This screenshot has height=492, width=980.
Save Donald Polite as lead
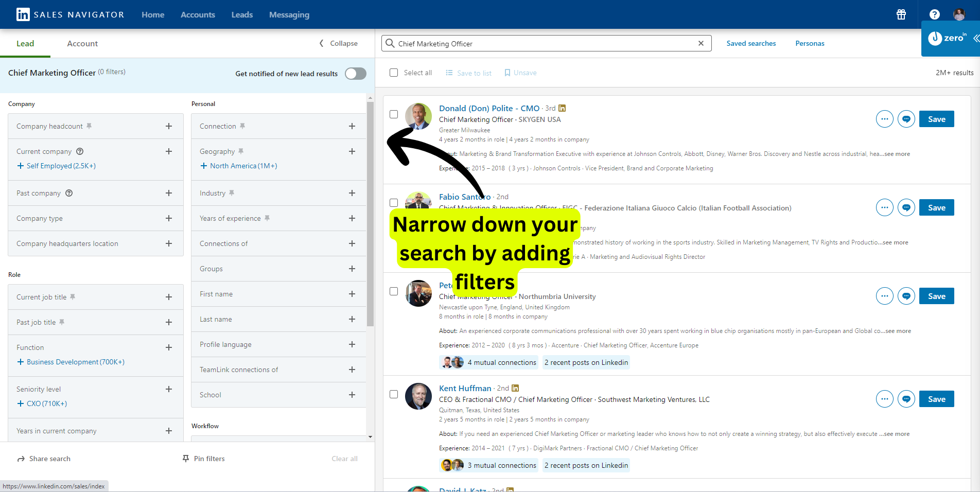tap(936, 119)
